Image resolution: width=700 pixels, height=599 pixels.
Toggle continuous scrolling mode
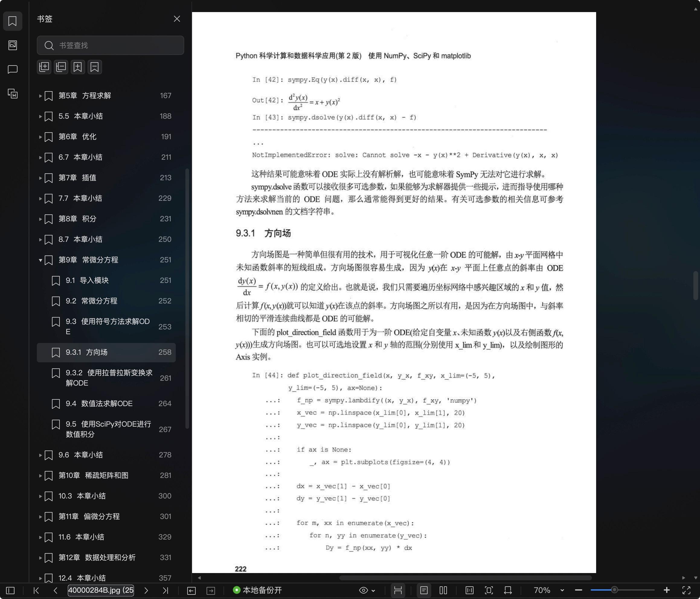(x=398, y=591)
